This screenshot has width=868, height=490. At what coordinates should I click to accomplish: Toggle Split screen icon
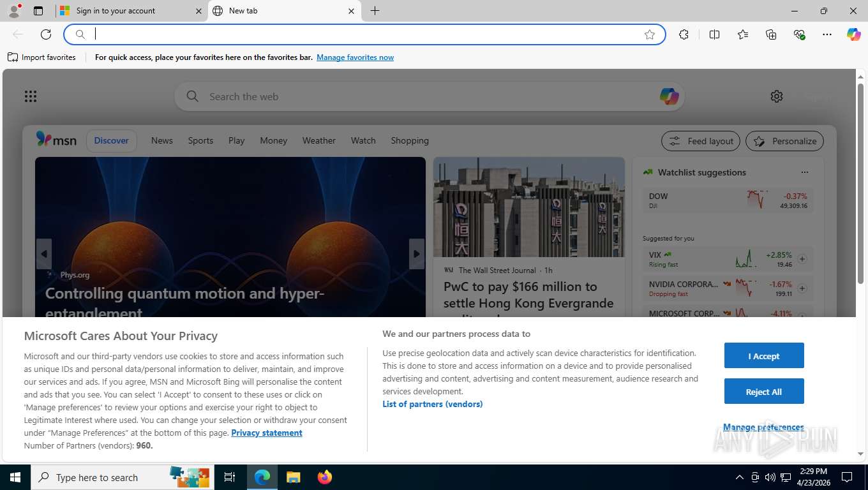click(714, 34)
